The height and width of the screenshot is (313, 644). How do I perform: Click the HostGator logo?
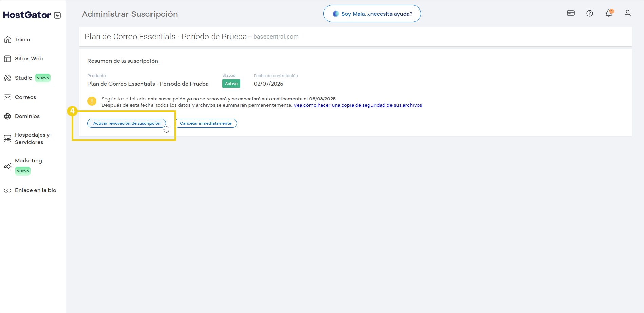click(27, 15)
